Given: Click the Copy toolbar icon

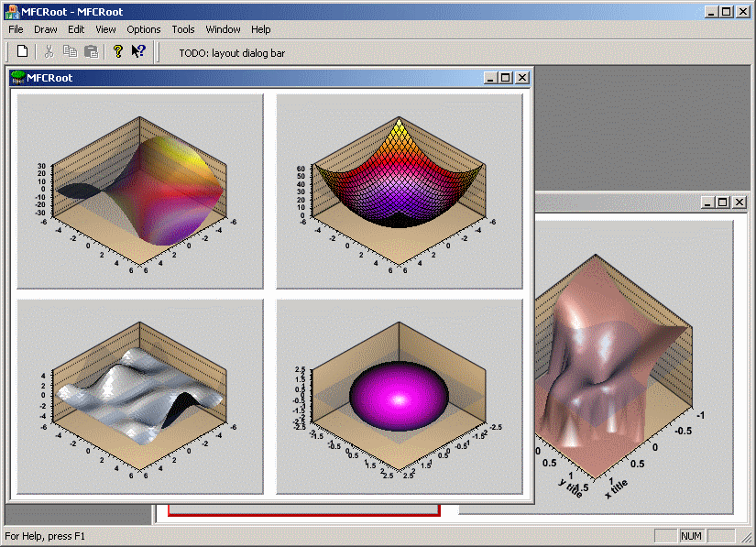Looking at the screenshot, I should [71, 52].
